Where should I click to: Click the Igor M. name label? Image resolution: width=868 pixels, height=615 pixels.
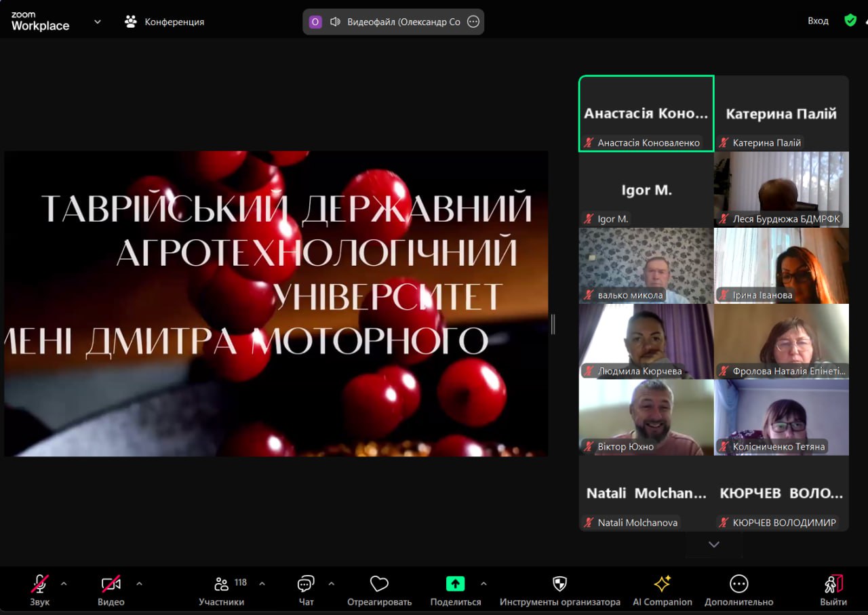tap(613, 219)
